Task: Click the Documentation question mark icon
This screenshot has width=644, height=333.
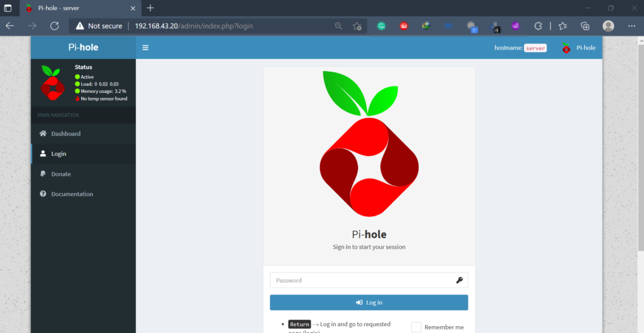Action: point(43,194)
